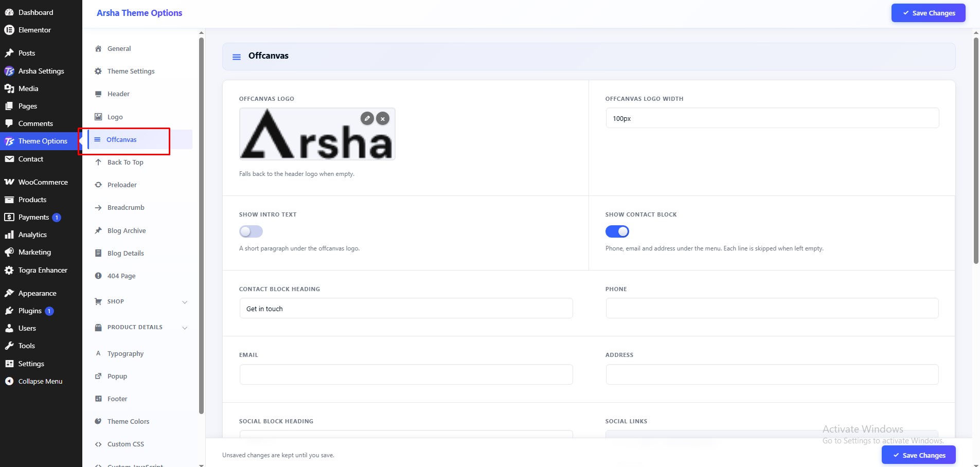Click the Arsha offcanvas logo thumbnail
The height and width of the screenshot is (467, 980).
(x=317, y=135)
